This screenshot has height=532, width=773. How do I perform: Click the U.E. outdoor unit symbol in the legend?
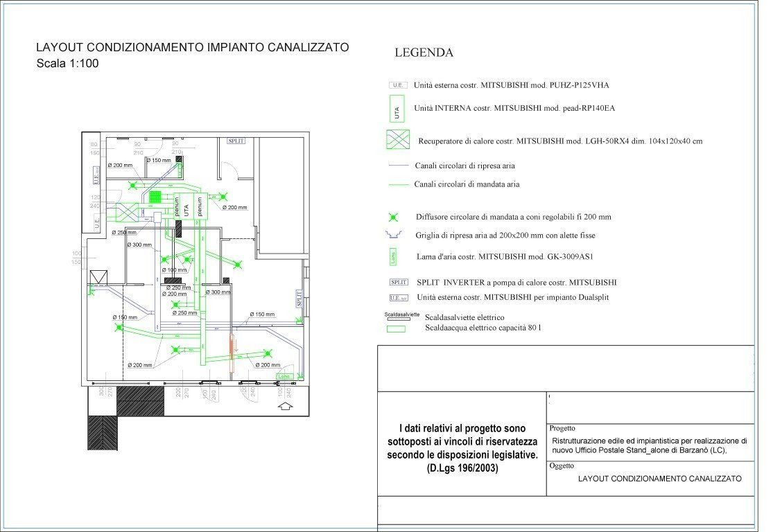pyautogui.click(x=398, y=85)
